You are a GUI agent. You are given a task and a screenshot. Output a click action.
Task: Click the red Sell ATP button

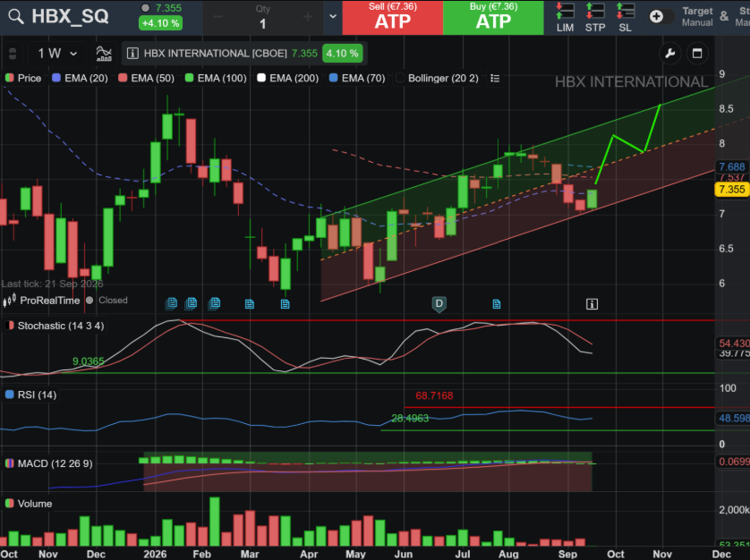tap(393, 18)
